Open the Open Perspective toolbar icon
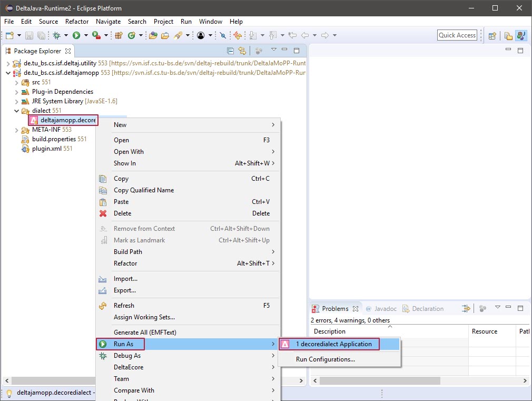532x401 pixels. pyautogui.click(x=492, y=35)
